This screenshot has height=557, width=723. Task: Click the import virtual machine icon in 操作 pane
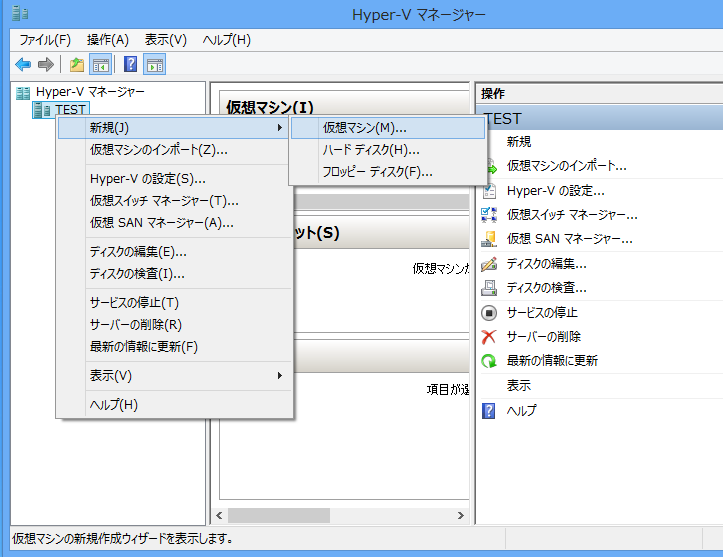click(x=492, y=166)
